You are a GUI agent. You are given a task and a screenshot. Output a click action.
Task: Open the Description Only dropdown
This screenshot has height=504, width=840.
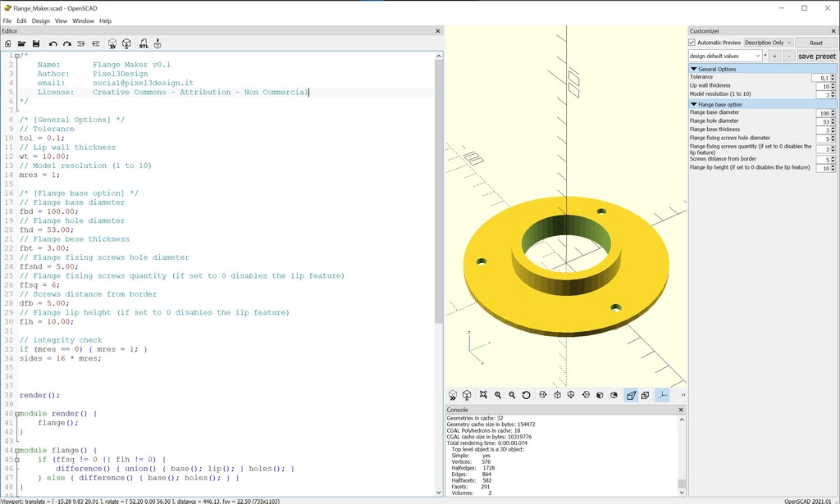pyautogui.click(x=768, y=43)
